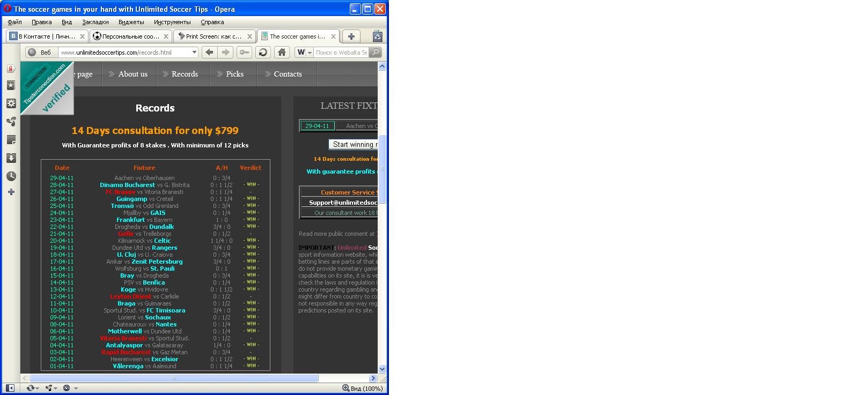Click the Start winning button

pos(353,144)
